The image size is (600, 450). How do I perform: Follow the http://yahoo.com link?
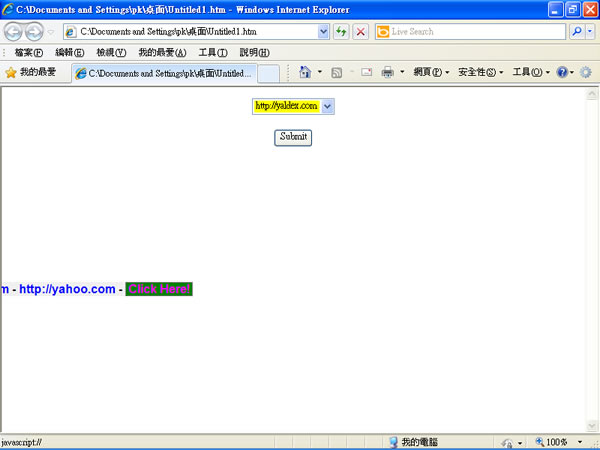tap(67, 289)
